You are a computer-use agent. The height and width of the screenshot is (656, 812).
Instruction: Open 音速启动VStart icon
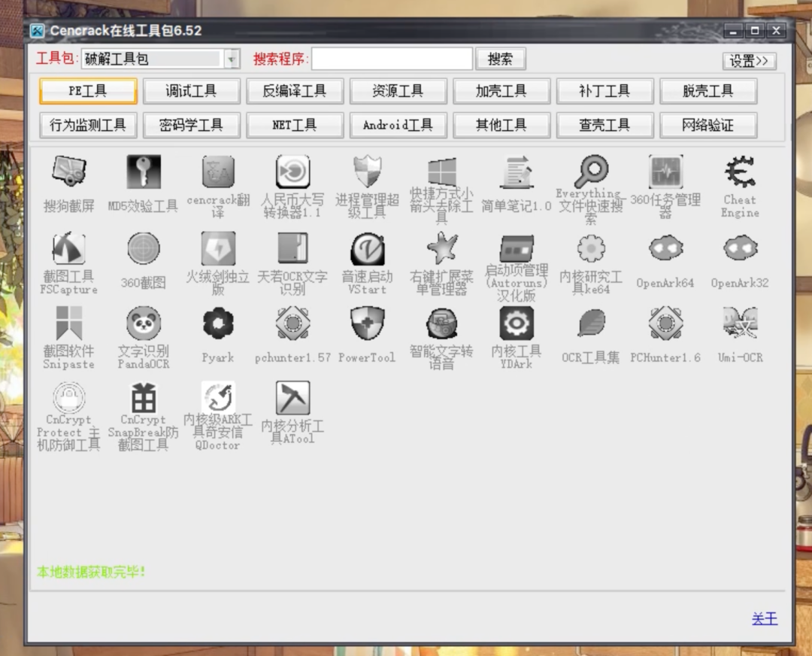tap(367, 248)
